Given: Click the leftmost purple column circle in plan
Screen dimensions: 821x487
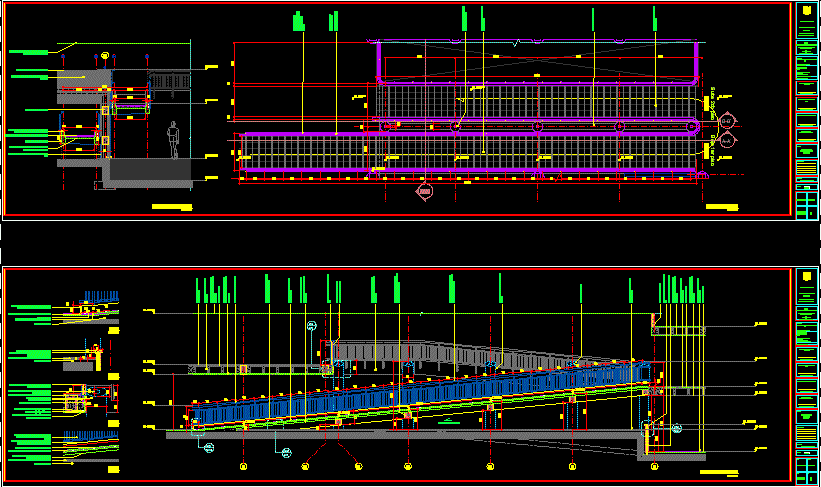Looking at the screenshot, I should (x=385, y=126).
